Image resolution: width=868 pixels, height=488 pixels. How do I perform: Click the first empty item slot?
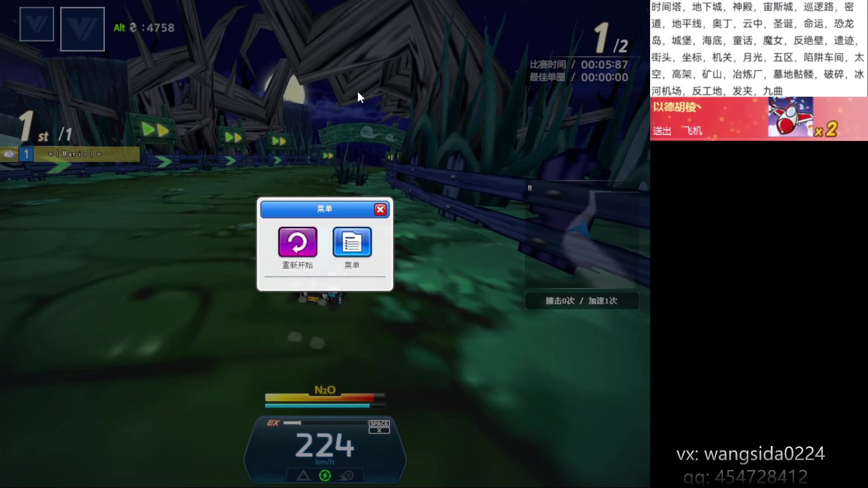37,24
